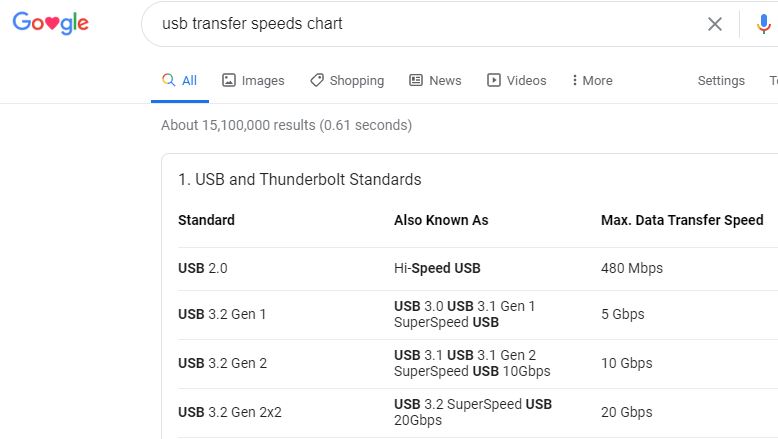Click the 10 Gbps speed cell

click(627, 363)
